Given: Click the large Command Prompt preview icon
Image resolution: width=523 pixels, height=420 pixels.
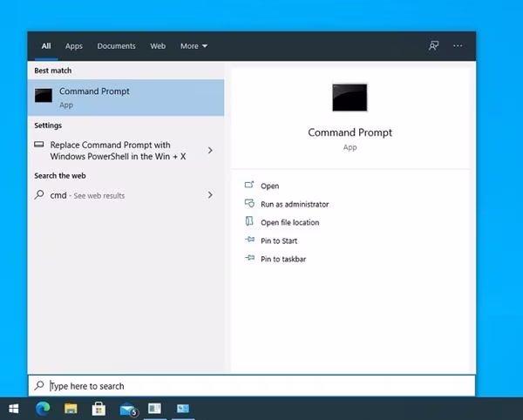Looking at the screenshot, I should tap(350, 98).
